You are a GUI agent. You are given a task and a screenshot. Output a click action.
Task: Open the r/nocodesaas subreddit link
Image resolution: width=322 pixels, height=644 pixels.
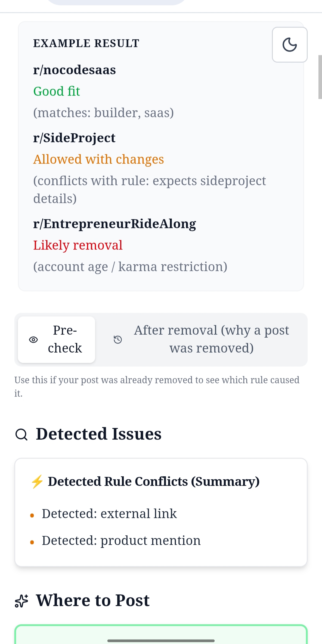(x=74, y=70)
